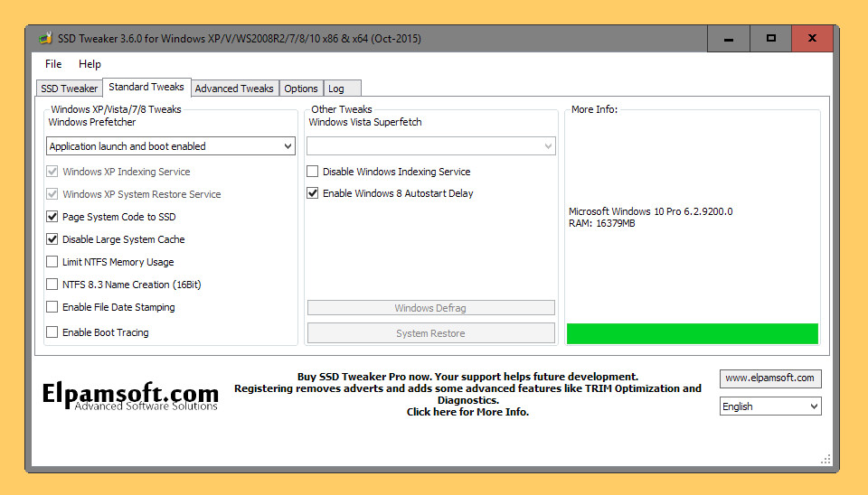Enable File Date Stamping checkbox
The width and height of the screenshot is (868, 495).
click(x=52, y=307)
